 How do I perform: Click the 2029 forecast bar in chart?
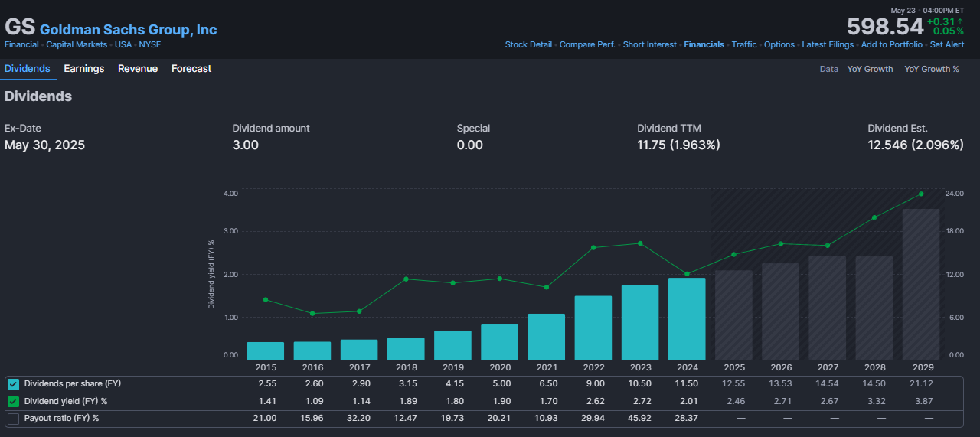920,285
